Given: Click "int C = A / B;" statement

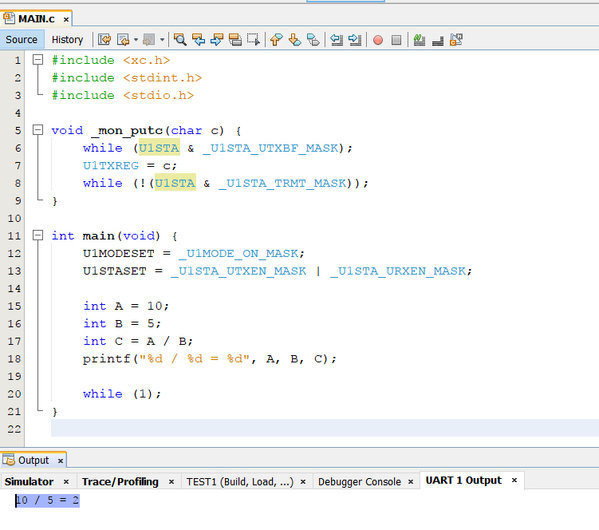Looking at the screenshot, I should 138,341.
